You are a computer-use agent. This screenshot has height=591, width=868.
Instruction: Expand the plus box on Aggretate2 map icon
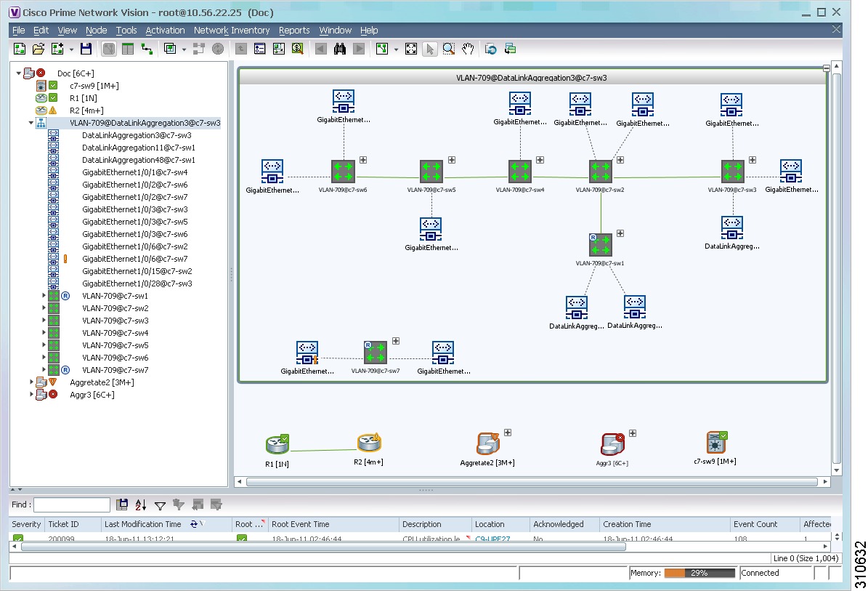click(x=508, y=433)
